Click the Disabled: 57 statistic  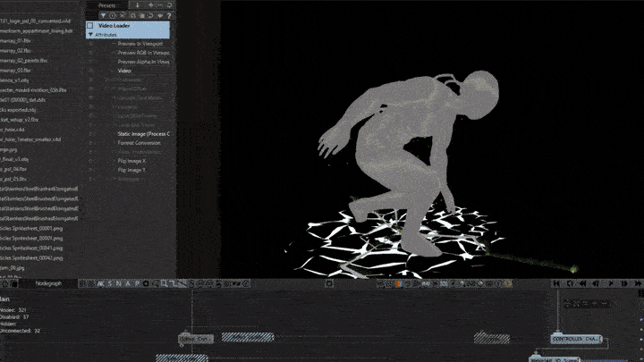14,316
